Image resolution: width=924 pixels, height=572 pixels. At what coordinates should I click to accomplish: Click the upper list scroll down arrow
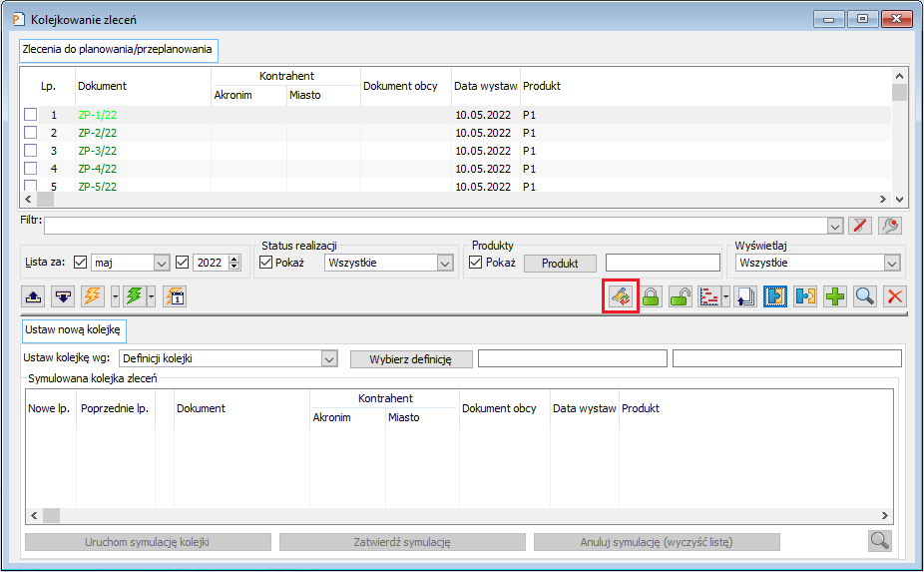point(899,200)
